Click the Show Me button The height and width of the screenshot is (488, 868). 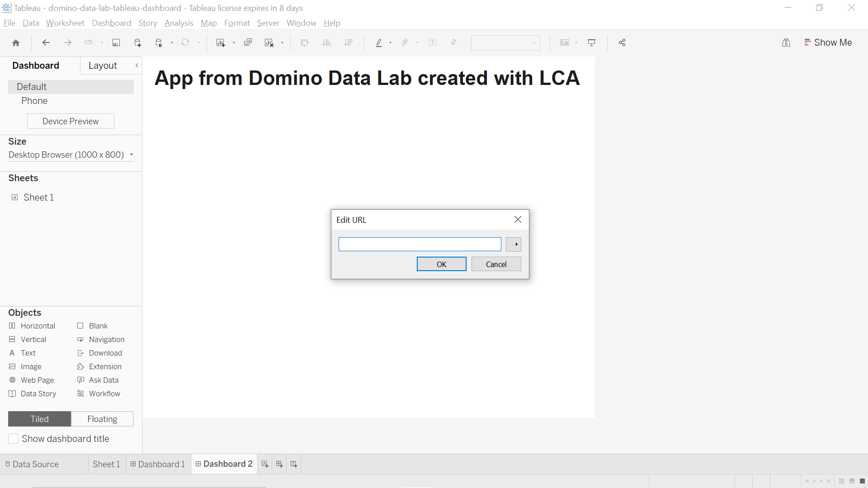coord(828,42)
